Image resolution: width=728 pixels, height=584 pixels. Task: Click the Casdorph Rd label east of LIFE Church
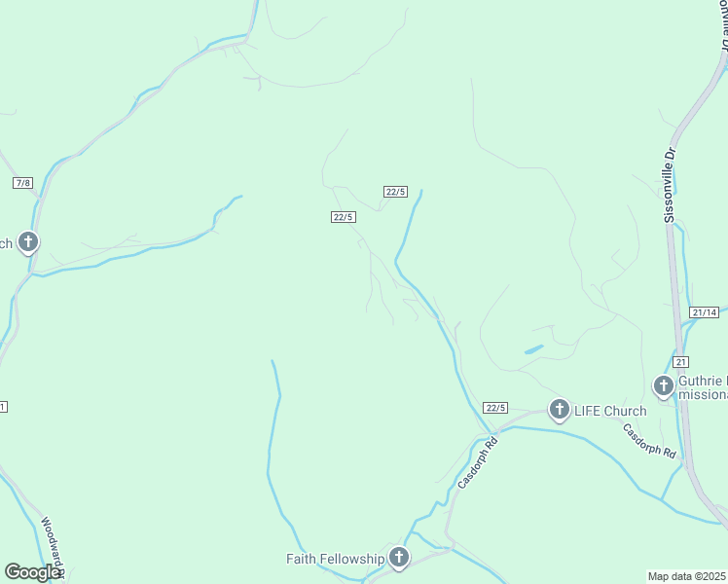pyautogui.click(x=649, y=441)
